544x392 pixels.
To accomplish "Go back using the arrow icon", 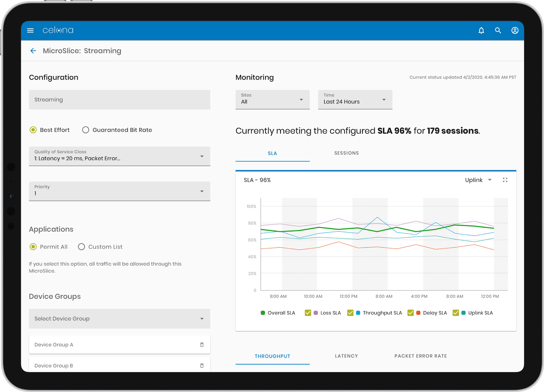I will (x=33, y=51).
